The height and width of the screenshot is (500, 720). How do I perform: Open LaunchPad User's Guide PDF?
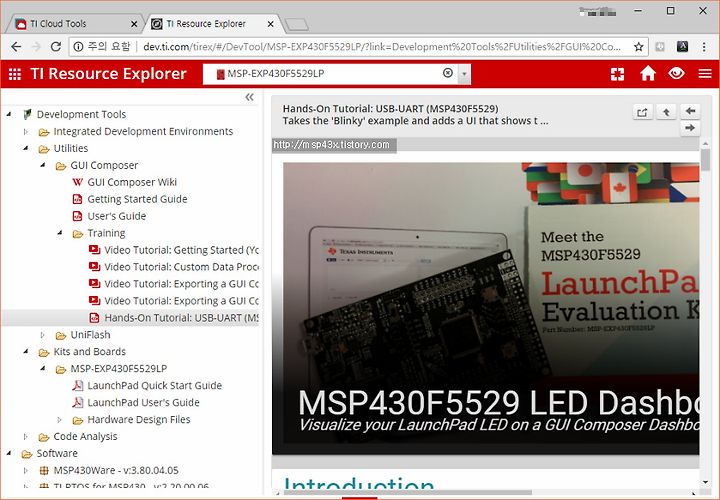coord(143,403)
